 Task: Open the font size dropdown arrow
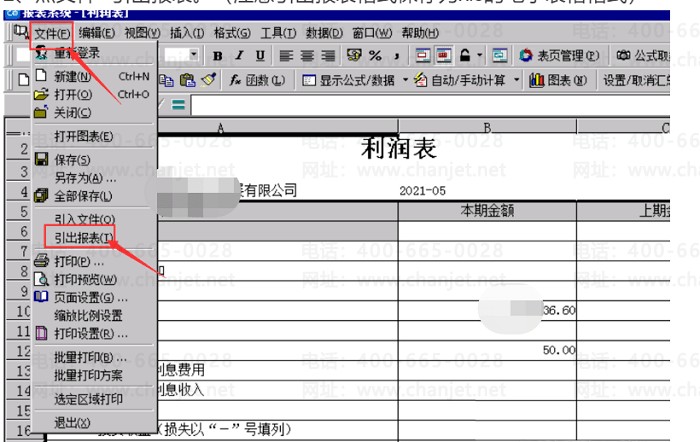193,56
